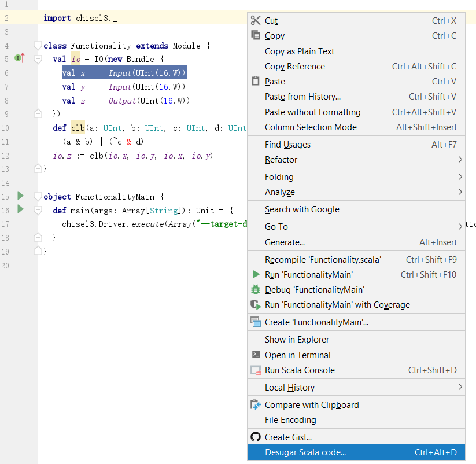Click the Copy icon in context menu

[256, 36]
